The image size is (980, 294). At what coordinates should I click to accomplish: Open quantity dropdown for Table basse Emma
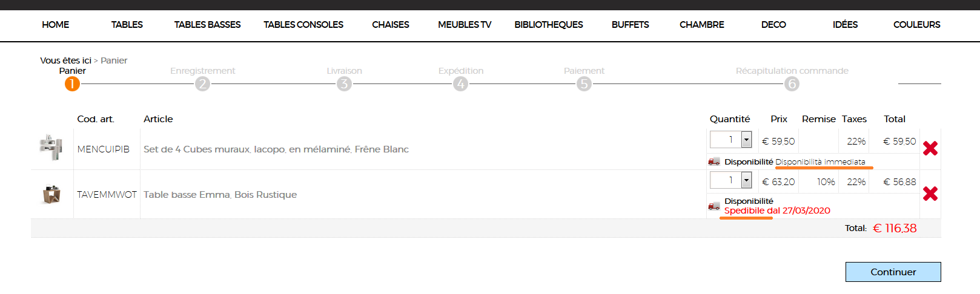(x=746, y=180)
